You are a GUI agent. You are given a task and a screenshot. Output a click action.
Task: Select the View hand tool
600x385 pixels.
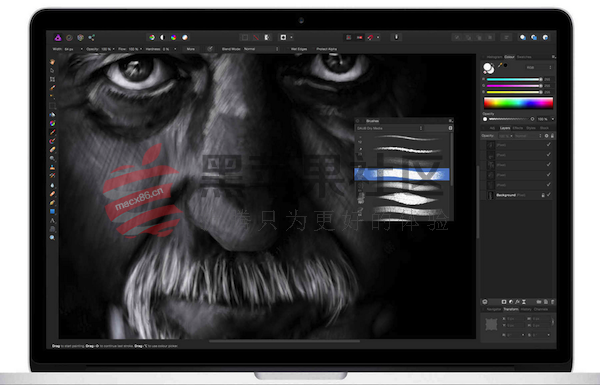click(52, 62)
